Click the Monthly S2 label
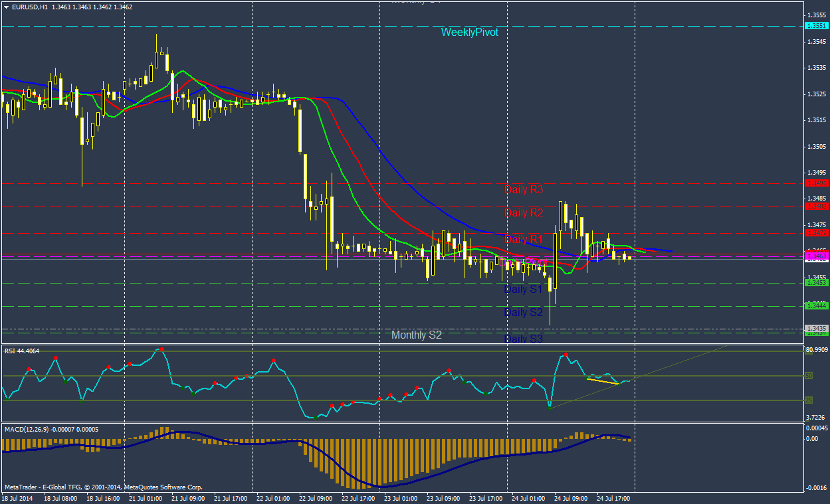The height and width of the screenshot is (504, 830). pyautogui.click(x=417, y=335)
